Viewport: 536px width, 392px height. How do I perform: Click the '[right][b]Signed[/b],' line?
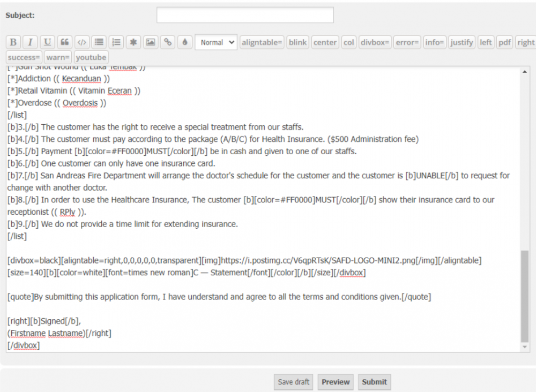(x=44, y=321)
